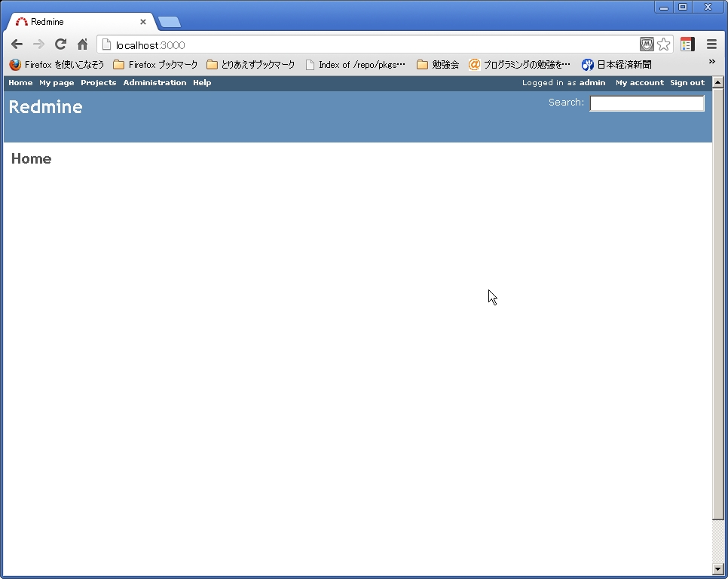Click the page icon in the address bar

click(x=106, y=44)
